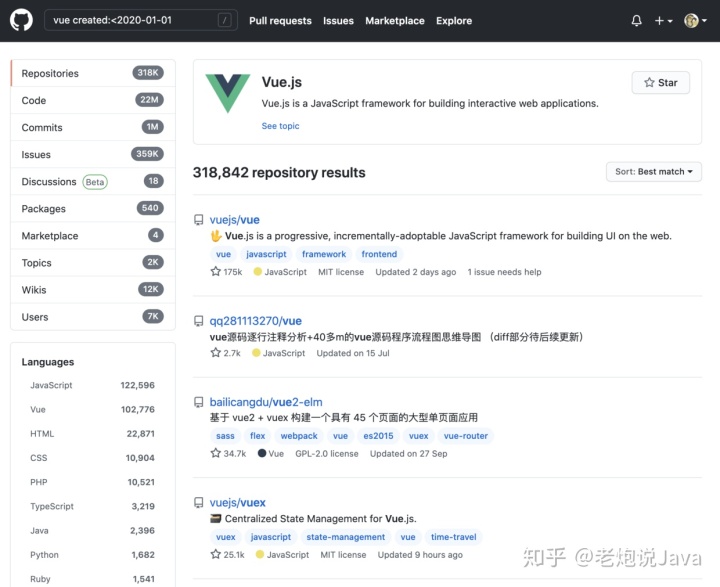The image size is (720, 587).
Task: Filter by TypeScript language
Action: click(x=92, y=506)
